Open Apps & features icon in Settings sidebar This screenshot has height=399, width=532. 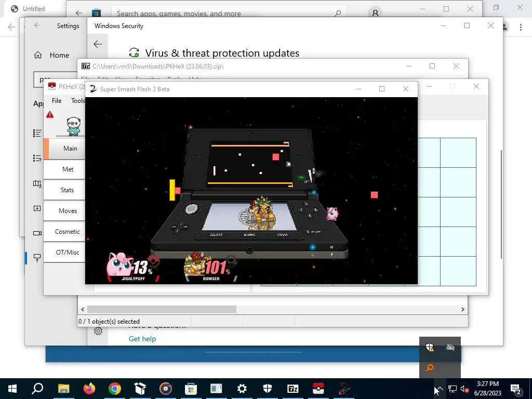click(x=37, y=134)
